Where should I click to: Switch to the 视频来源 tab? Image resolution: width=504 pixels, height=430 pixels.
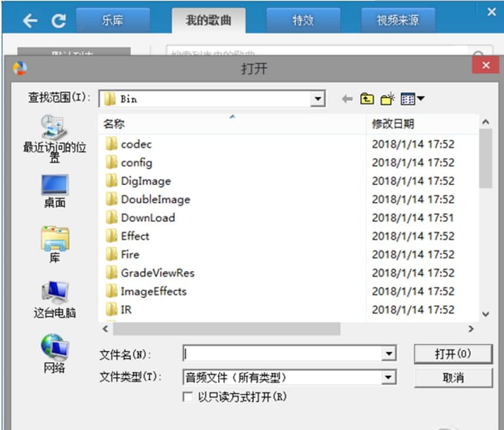coord(399,19)
